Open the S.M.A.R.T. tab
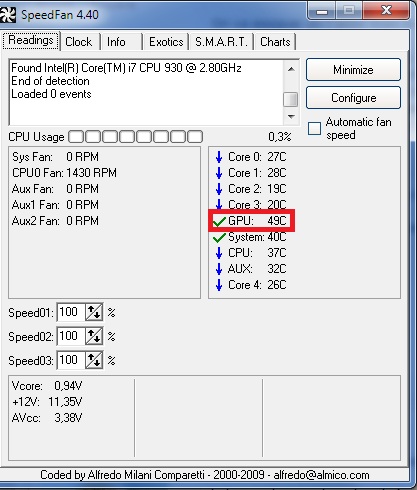 221,42
